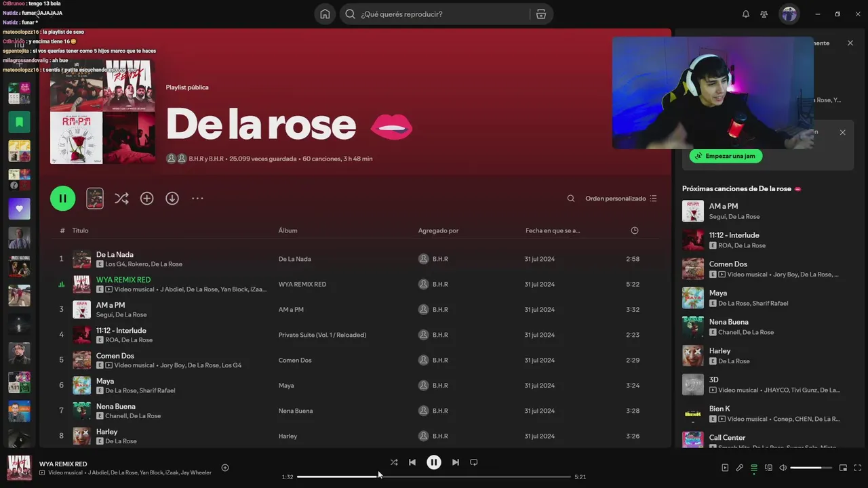The width and height of the screenshot is (868, 488).
Task: Add current song to liked songs
Action: tap(225, 468)
